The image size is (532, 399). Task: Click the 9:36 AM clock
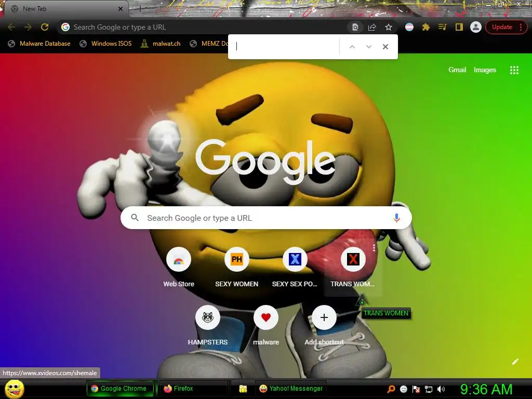[x=486, y=389]
